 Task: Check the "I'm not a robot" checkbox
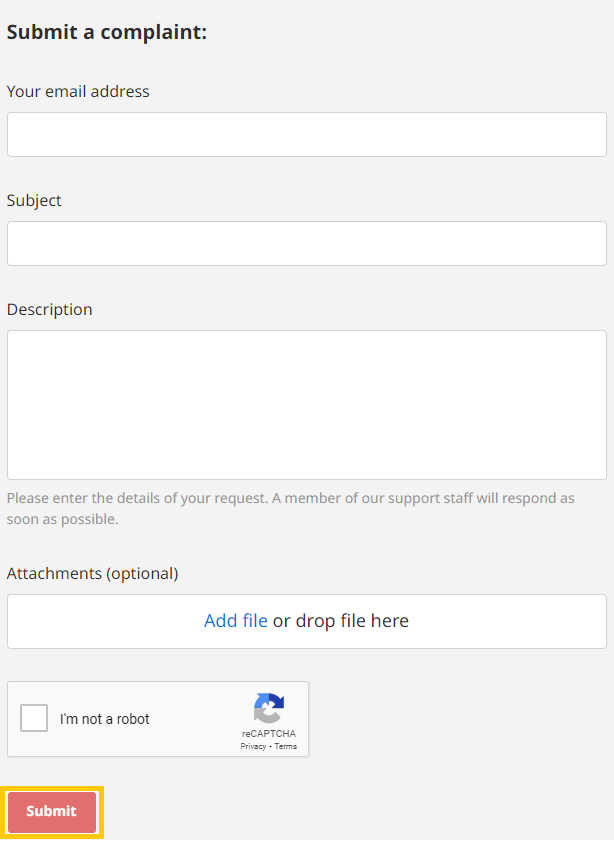pos(34,718)
